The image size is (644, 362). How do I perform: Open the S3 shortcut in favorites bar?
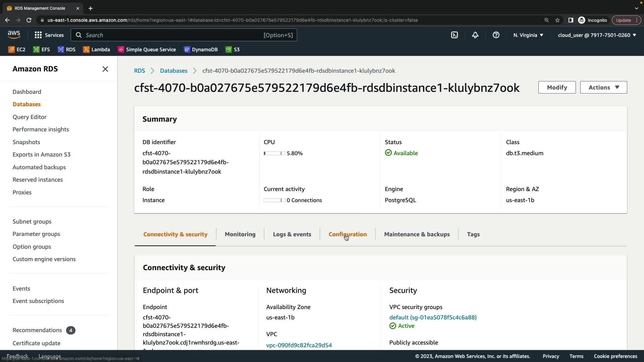pos(232,50)
